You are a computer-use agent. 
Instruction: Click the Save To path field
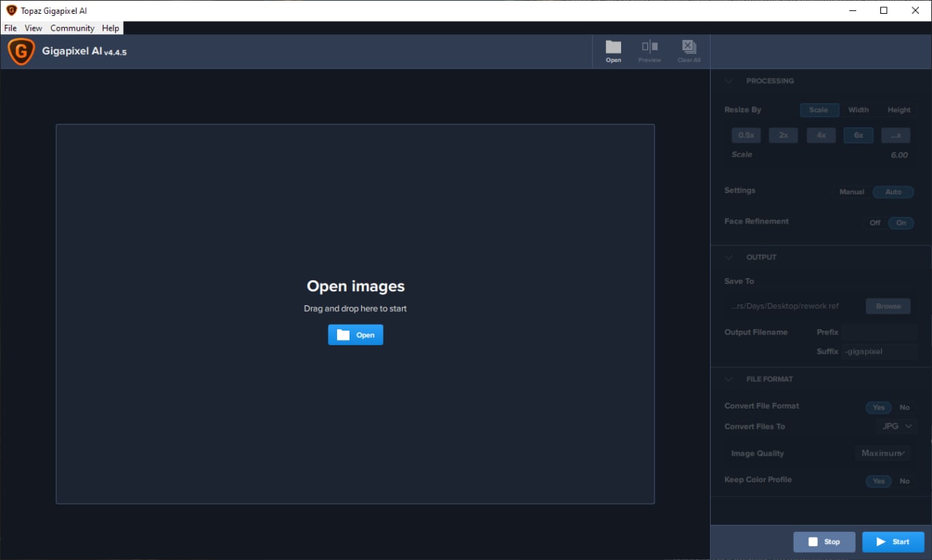(793, 306)
